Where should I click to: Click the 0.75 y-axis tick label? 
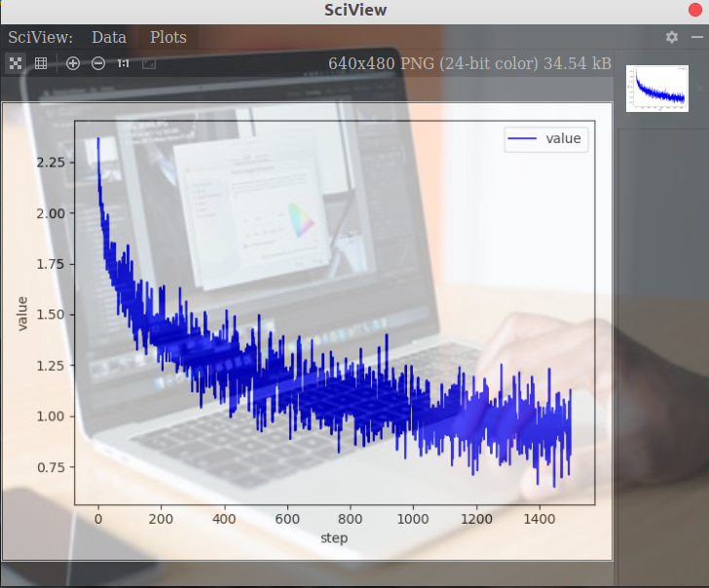[x=51, y=467]
